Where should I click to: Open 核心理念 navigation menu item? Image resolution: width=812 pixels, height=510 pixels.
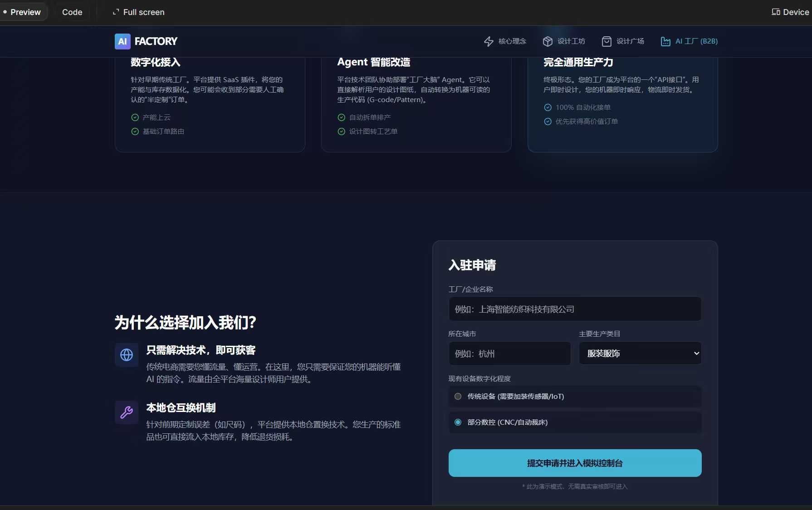click(x=512, y=41)
